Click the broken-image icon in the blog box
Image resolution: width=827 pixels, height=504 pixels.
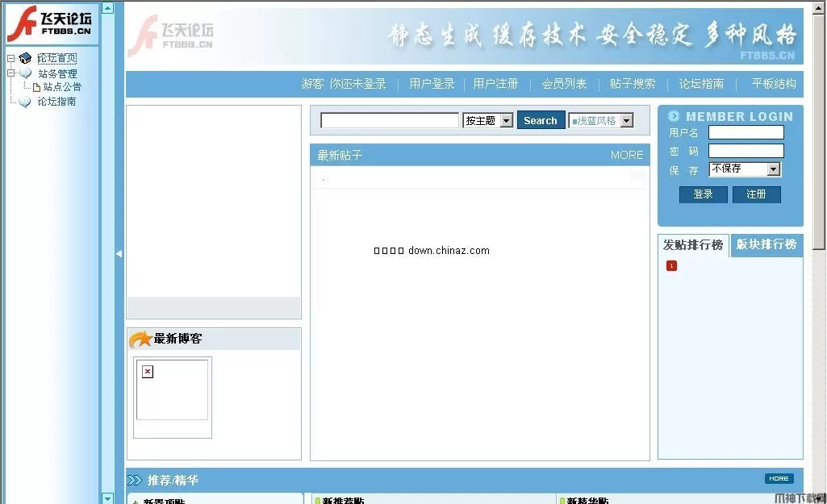click(146, 371)
